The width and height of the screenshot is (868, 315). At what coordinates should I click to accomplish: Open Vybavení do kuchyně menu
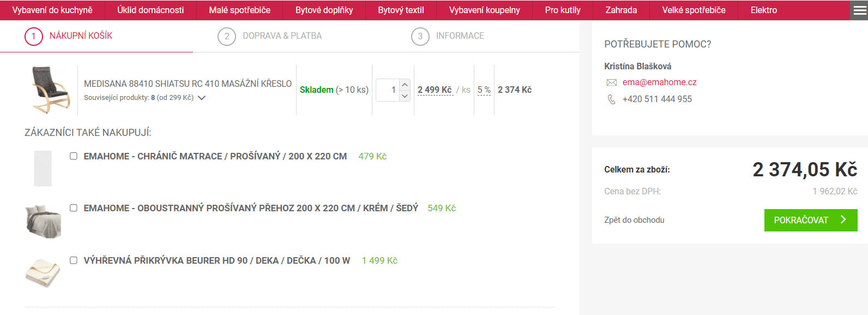click(52, 10)
